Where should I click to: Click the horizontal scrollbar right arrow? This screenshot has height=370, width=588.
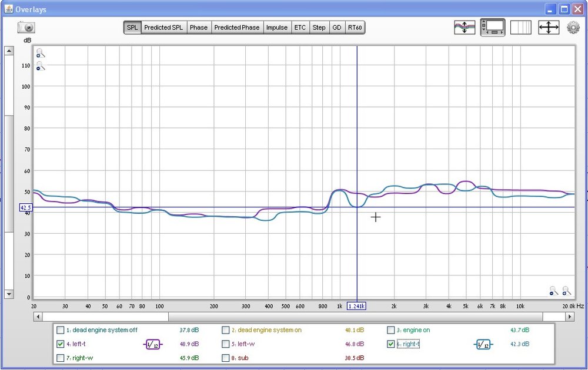pos(570,317)
